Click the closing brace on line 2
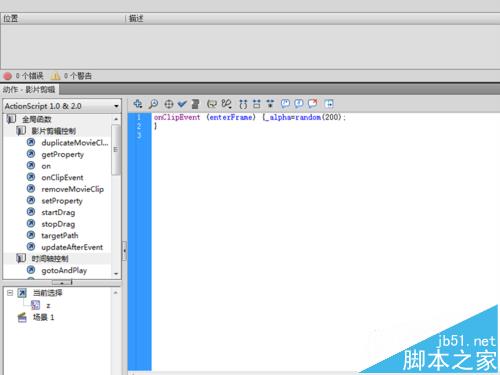This screenshot has width=500, height=375. tap(155, 126)
